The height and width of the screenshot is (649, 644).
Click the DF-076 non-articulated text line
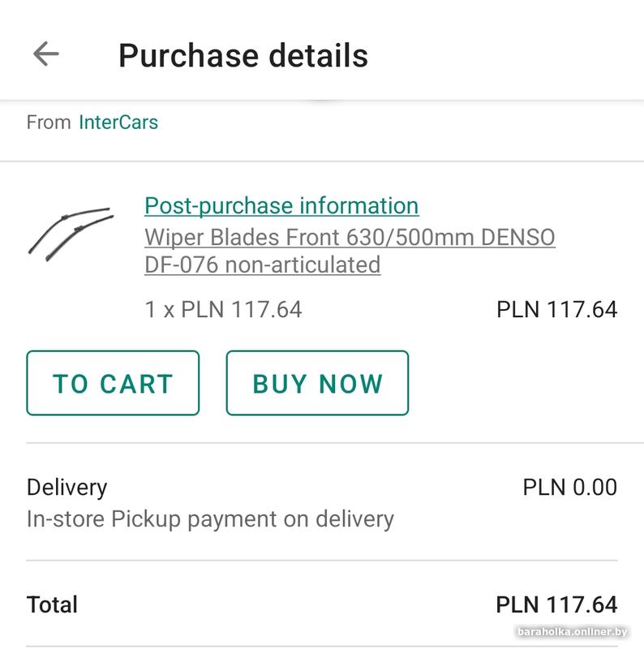tap(262, 265)
